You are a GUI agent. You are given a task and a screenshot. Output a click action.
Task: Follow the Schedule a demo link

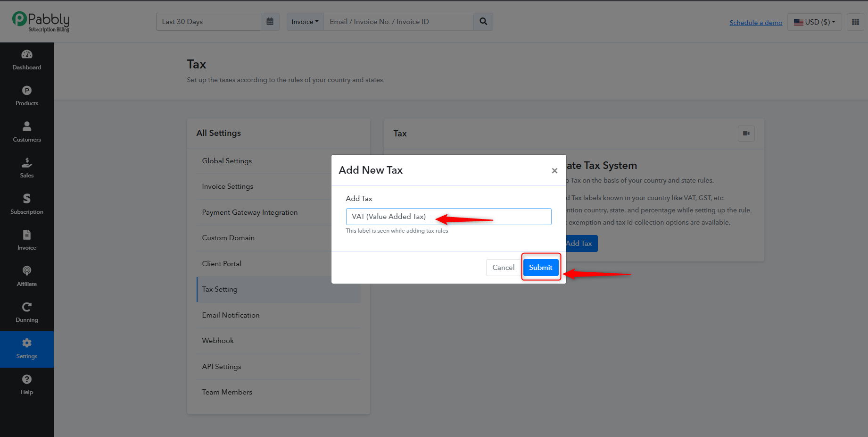(x=756, y=23)
